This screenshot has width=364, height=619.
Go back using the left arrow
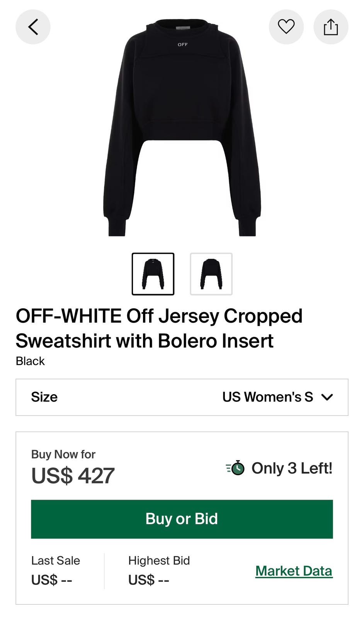(x=33, y=27)
